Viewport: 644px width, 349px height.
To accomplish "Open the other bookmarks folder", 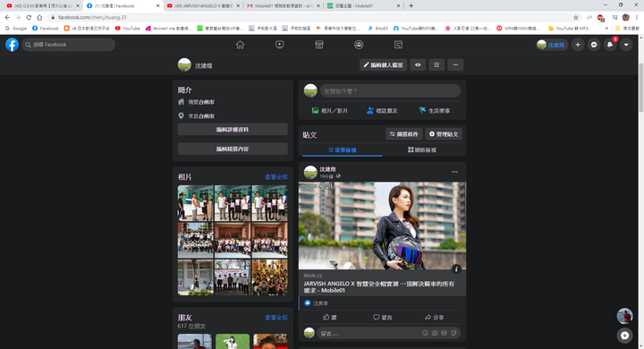I will pyautogui.click(x=627, y=29).
